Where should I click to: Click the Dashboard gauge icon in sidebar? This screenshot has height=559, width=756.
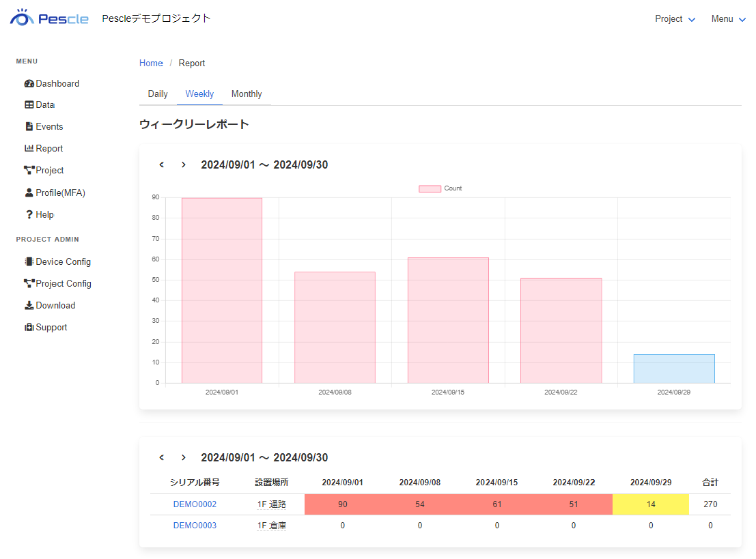[x=29, y=83]
